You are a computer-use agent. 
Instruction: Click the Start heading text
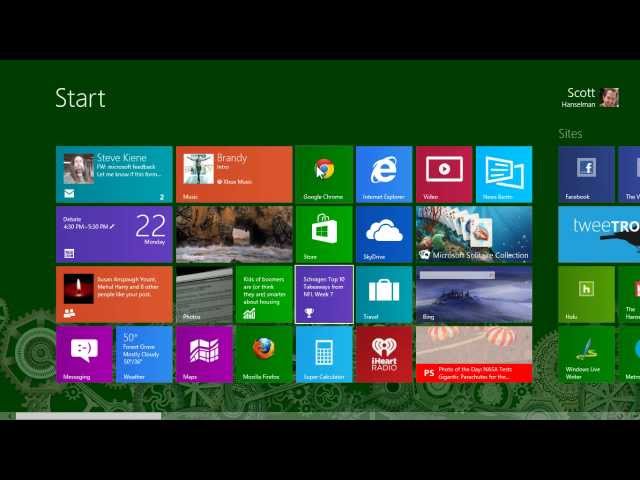(x=80, y=98)
